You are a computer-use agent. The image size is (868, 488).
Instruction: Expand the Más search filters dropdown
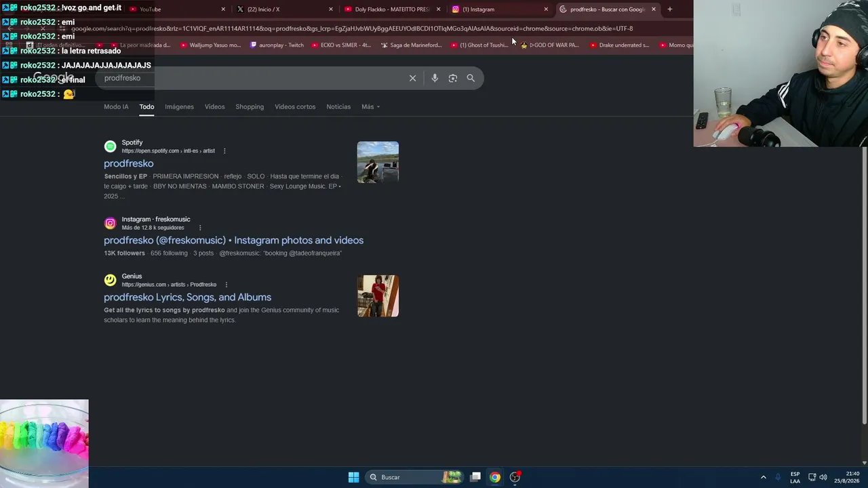pos(370,107)
